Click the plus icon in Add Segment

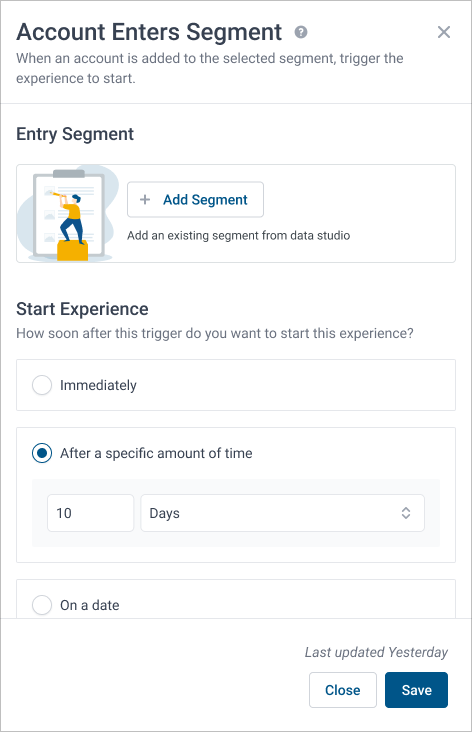tap(145, 199)
